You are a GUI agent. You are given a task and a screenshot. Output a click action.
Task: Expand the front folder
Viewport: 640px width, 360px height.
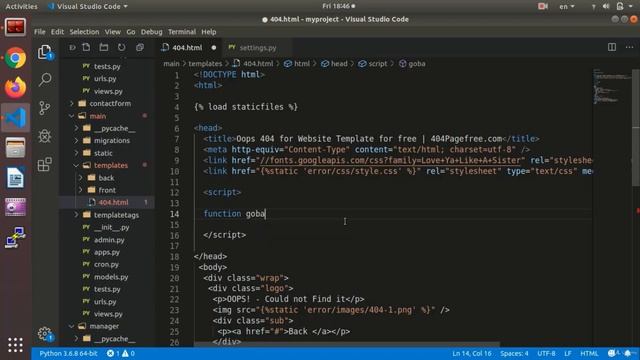click(107, 190)
